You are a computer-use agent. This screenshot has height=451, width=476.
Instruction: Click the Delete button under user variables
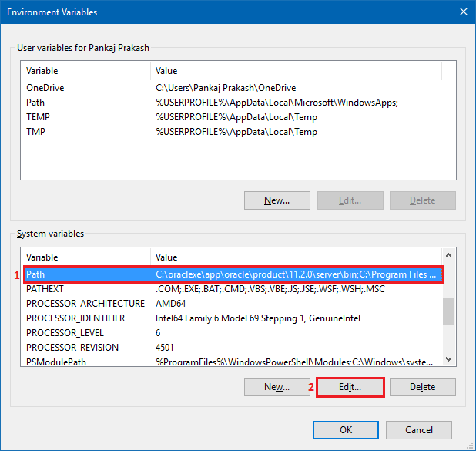pos(423,200)
